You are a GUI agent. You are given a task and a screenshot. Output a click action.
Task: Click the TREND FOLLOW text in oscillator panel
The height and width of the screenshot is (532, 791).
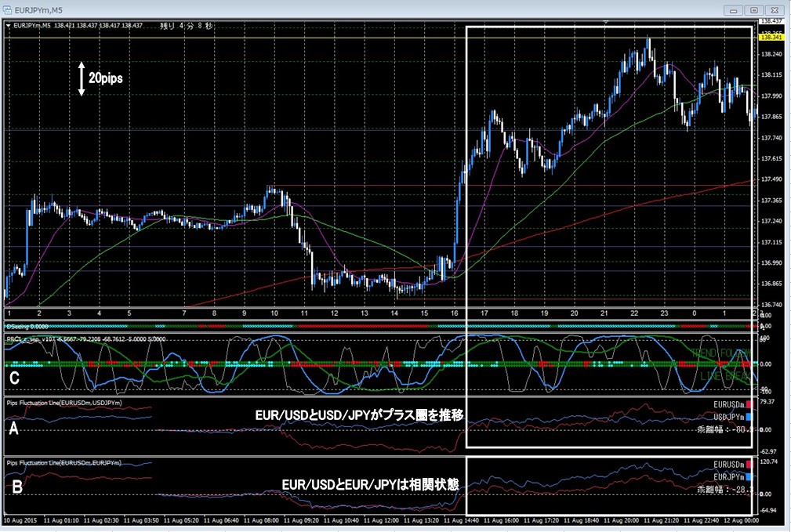pos(721,353)
